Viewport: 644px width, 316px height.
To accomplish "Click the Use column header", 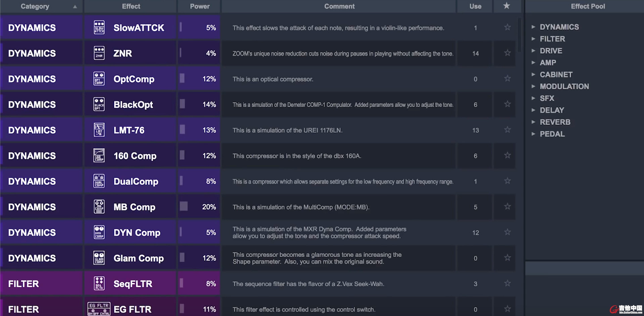I will (475, 6).
